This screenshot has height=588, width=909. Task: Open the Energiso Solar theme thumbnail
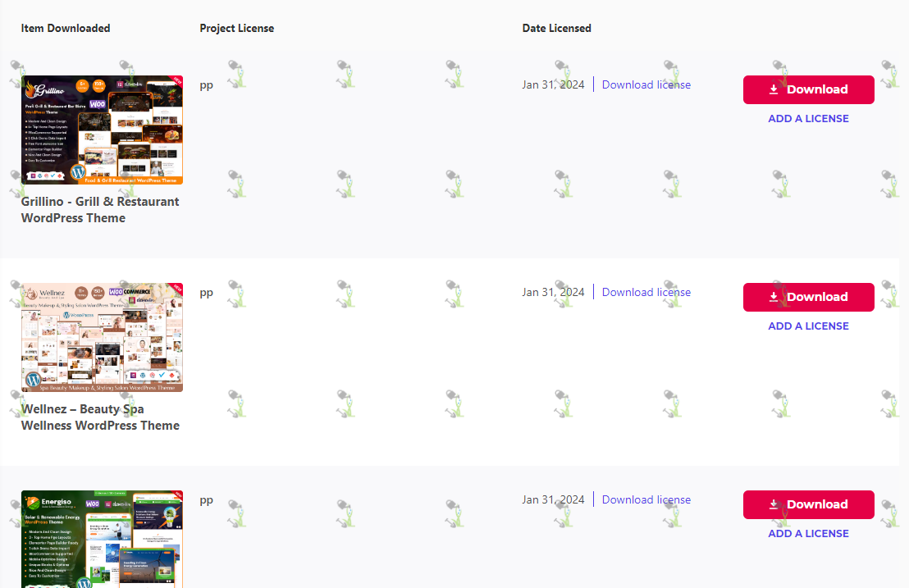102,540
